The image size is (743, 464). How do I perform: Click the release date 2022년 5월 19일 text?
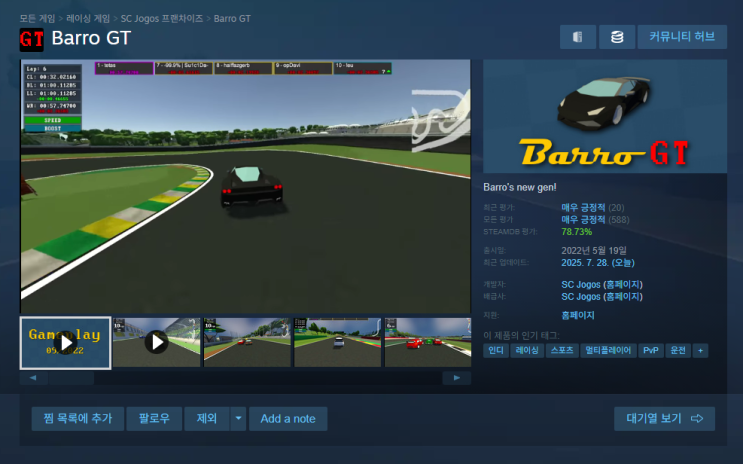click(594, 250)
